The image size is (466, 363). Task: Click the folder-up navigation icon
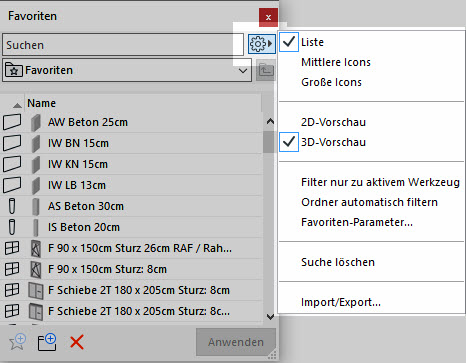(266, 70)
